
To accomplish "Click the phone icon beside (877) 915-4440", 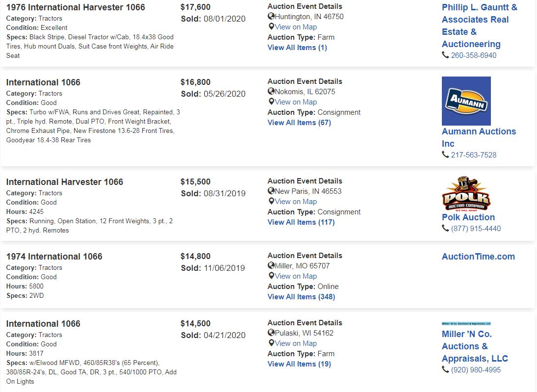I will pos(445,228).
